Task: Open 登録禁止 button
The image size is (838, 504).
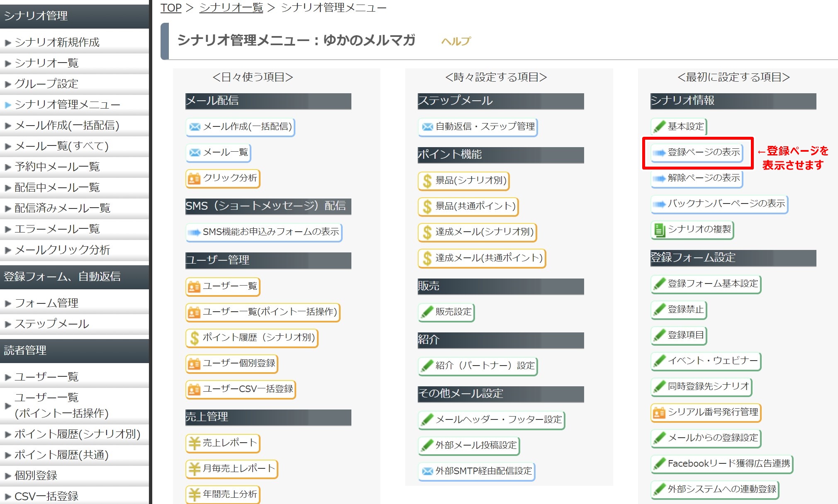Action: tap(679, 310)
